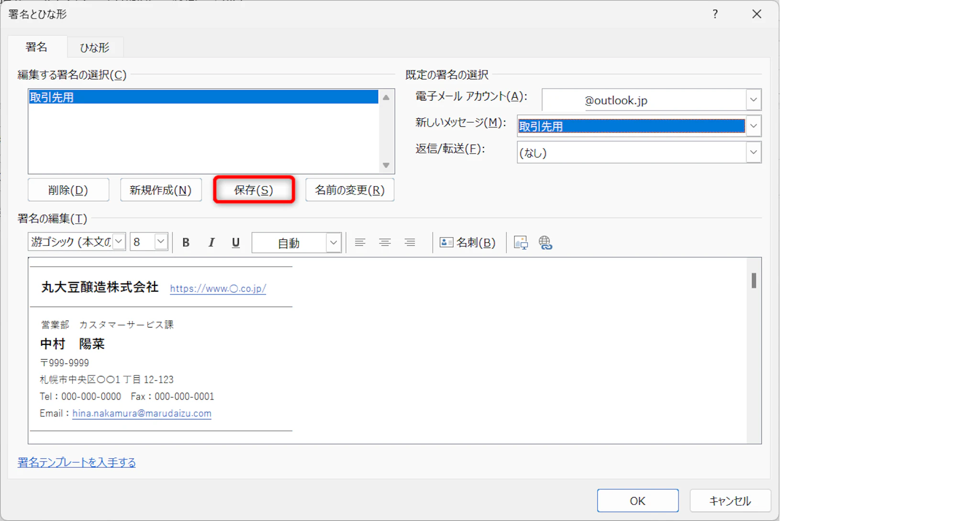Screen dimensions: 980x521
Task: Insert picture icon in signature toolbar
Action: pos(521,243)
